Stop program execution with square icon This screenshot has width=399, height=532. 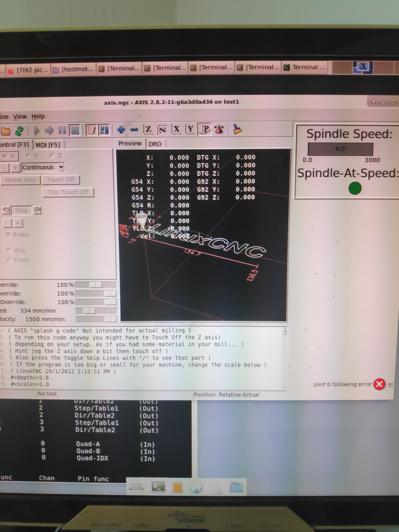(x=75, y=130)
